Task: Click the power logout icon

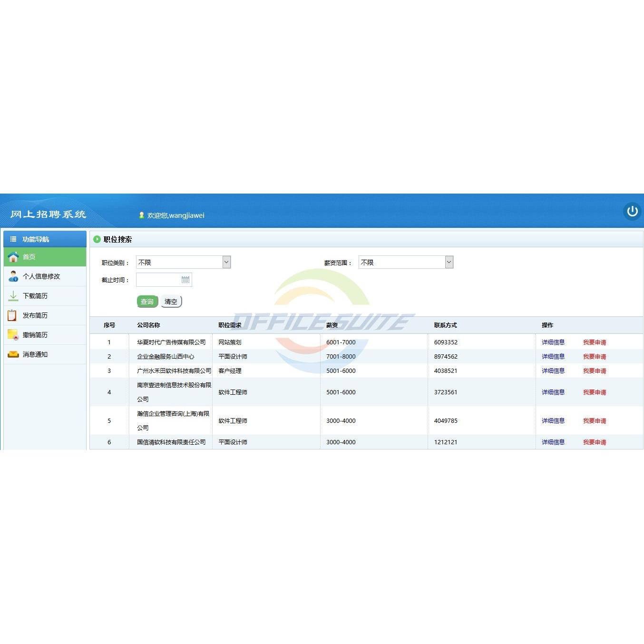Action: [632, 211]
